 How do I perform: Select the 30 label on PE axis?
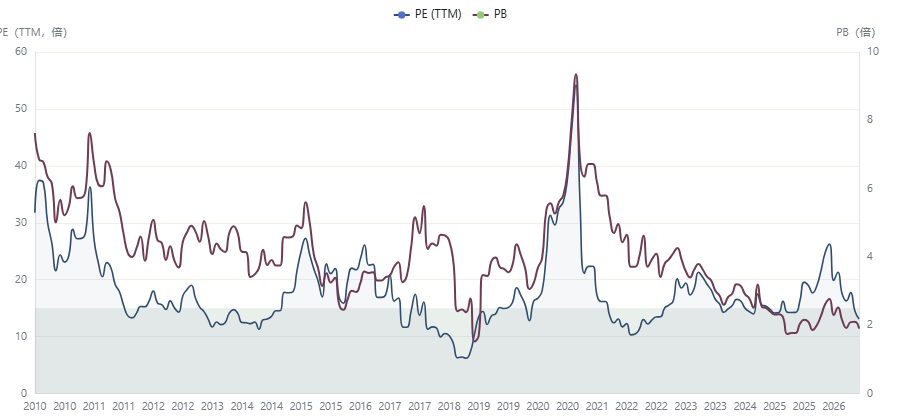pos(22,223)
